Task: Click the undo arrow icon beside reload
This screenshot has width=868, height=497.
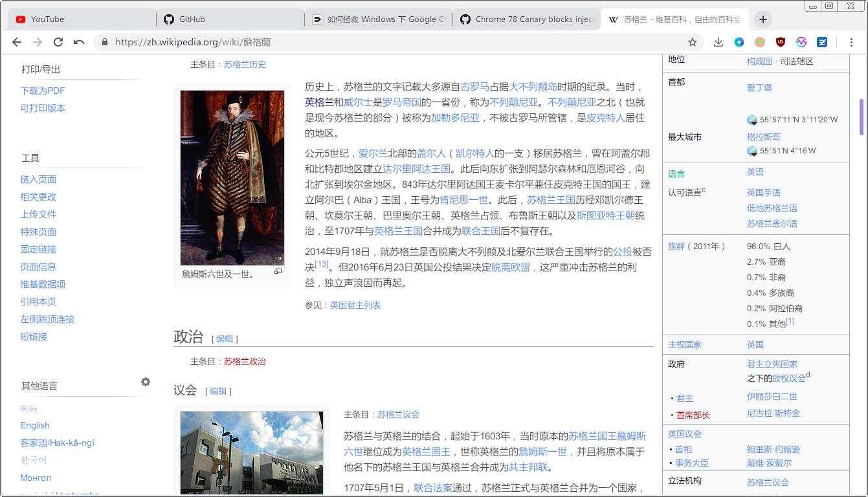Action: pos(79,42)
